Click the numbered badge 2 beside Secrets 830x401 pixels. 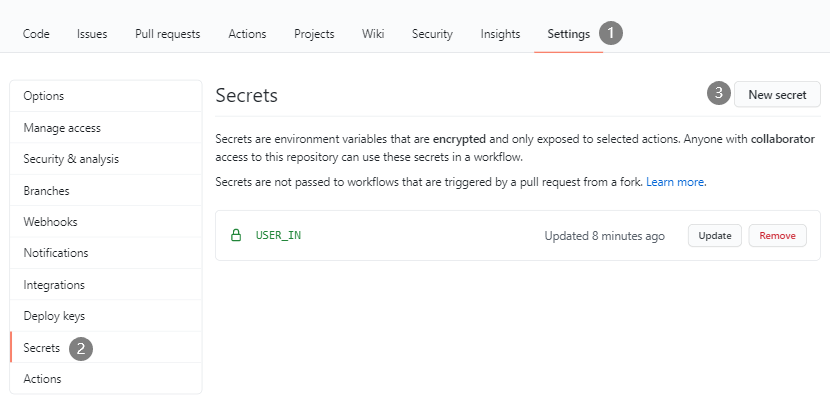[x=81, y=349]
